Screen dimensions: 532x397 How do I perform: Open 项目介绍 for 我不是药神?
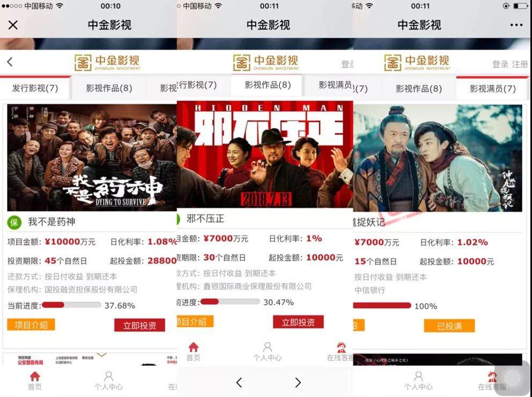pyautogui.click(x=31, y=325)
